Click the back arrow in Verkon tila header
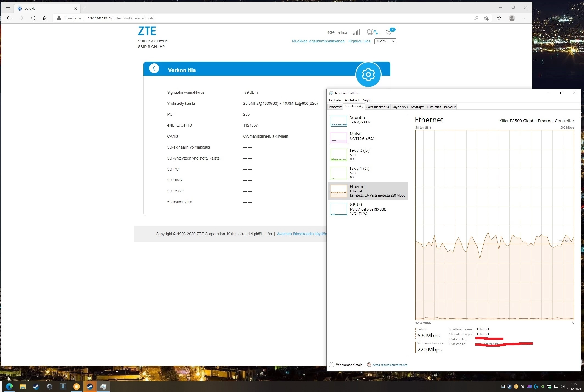Screen dimensions: 584x392 click(154, 69)
